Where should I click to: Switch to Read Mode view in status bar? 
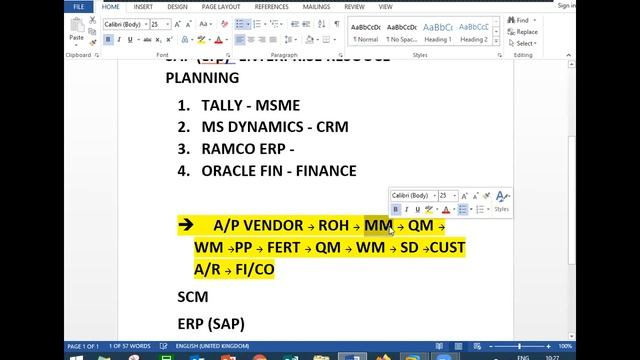pos(439,346)
